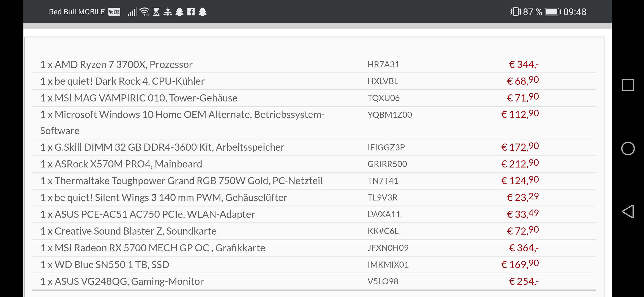This screenshot has width=644, height=297.
Task: Tap the Snapchat notification icon
Action: pyautogui.click(x=179, y=12)
